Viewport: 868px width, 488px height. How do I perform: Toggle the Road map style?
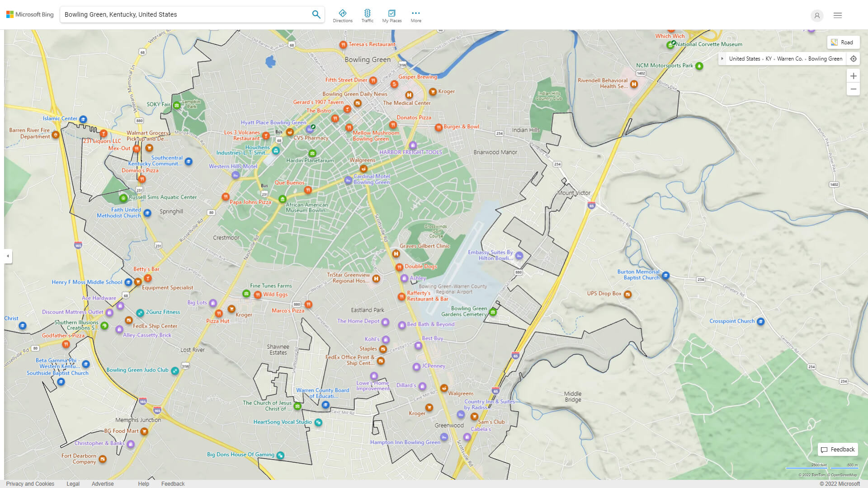pos(844,42)
